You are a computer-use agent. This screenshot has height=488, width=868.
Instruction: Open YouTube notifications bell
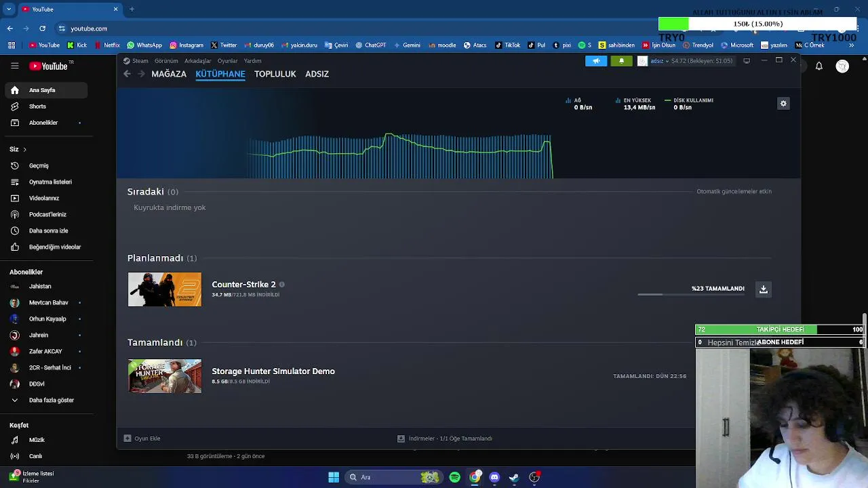(819, 66)
